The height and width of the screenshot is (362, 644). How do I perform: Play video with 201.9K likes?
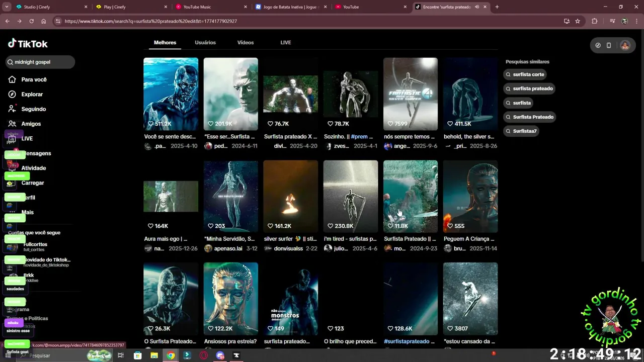click(230, 94)
